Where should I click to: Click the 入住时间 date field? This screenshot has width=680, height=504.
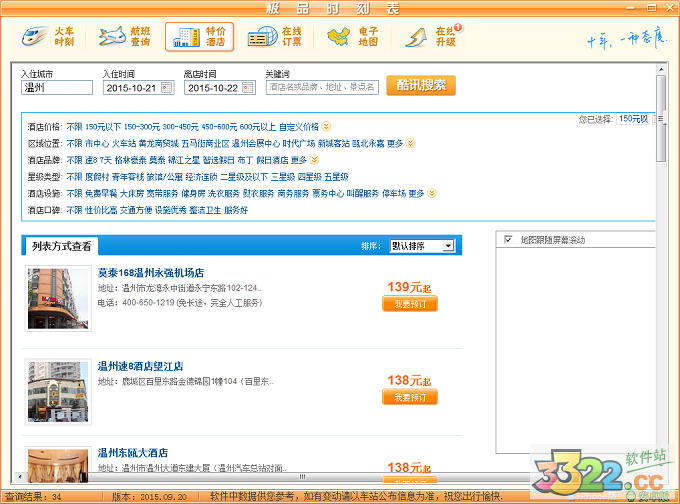coord(138,88)
